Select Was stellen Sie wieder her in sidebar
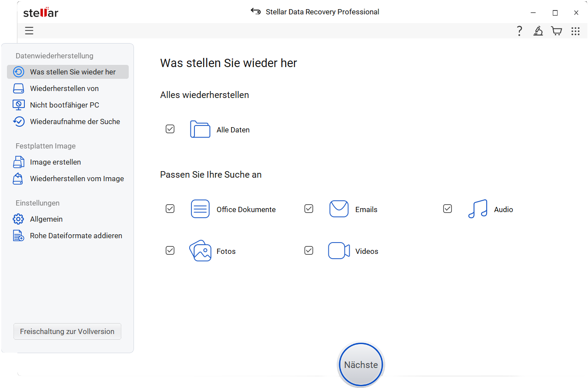The image size is (588, 388). (x=68, y=72)
